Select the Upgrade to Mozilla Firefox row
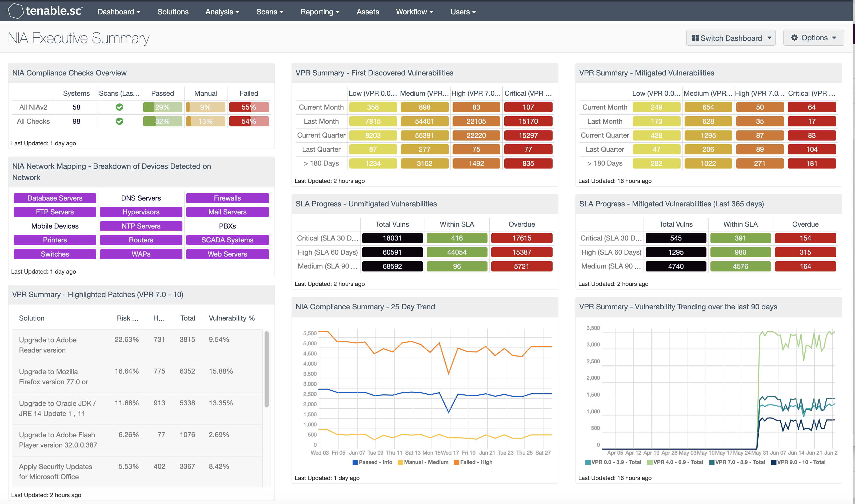 [x=138, y=377]
